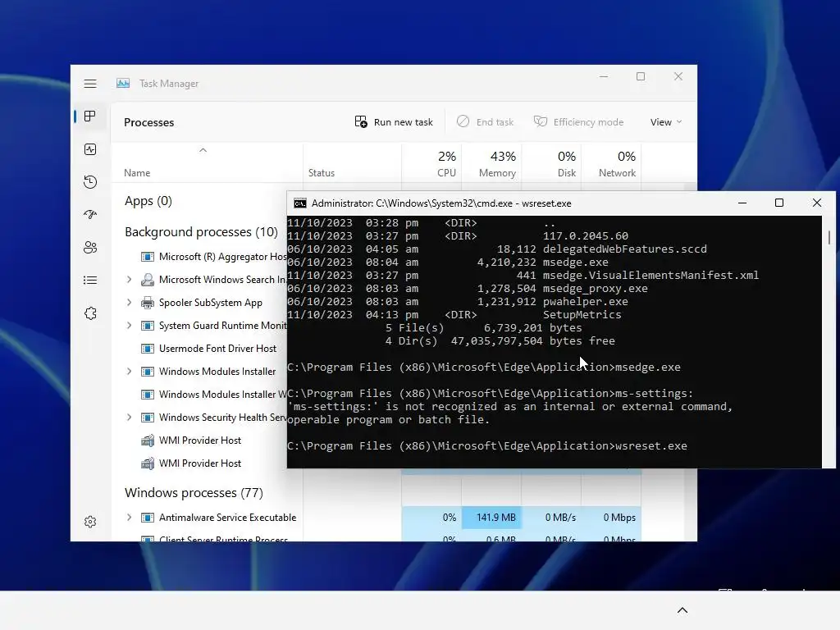Show hidden icons chevron in taskbar

tap(682, 610)
